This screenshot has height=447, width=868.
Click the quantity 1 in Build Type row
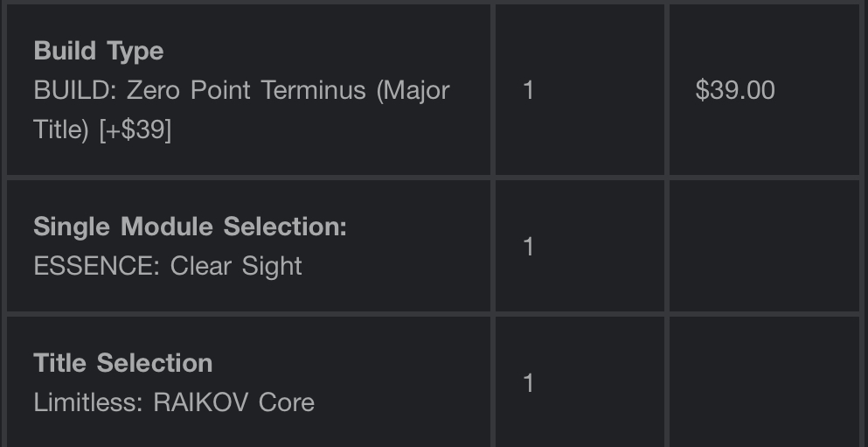(528, 90)
